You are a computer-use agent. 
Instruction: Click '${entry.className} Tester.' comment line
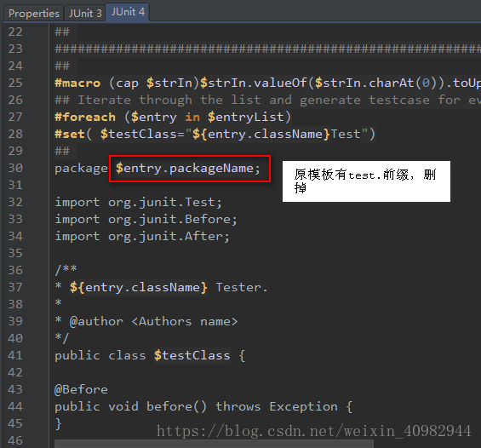click(x=161, y=288)
